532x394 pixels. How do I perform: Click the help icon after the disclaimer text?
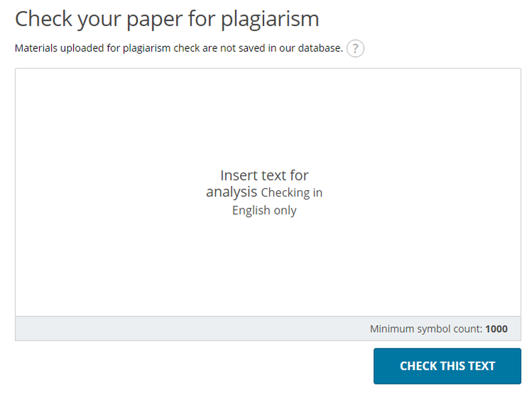[355, 48]
